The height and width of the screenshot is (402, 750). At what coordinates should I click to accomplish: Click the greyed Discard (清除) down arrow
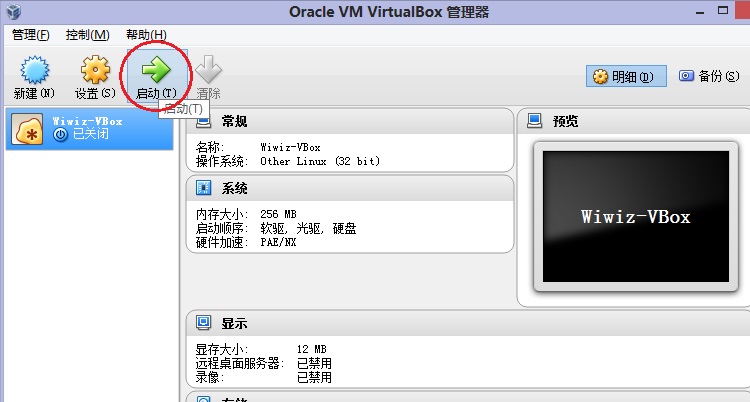coord(209,69)
